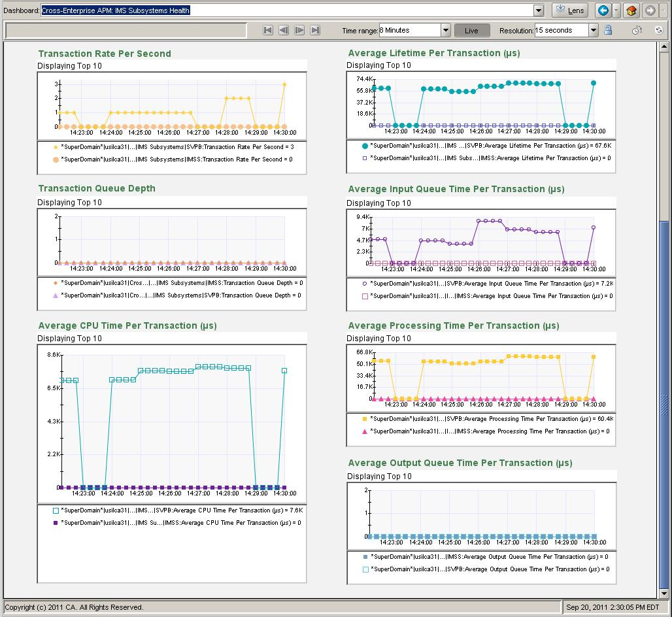Viewport: 672px width, 617px height.
Task: Click vertical scrollbar up arrow
Action: [x=664, y=46]
